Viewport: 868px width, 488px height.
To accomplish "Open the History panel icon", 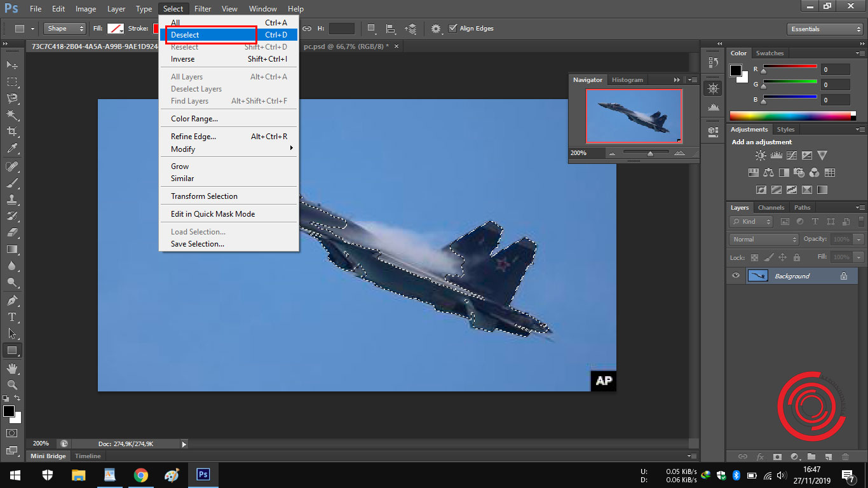I will tap(713, 62).
